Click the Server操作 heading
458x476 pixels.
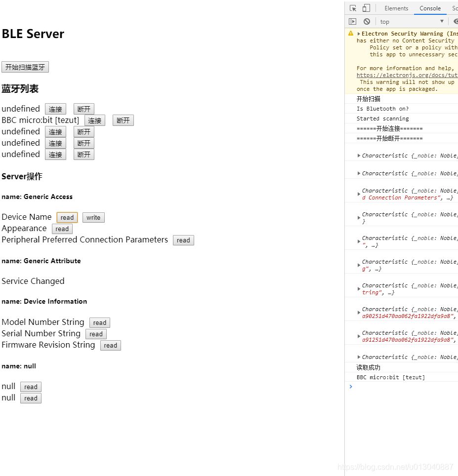[22, 176]
